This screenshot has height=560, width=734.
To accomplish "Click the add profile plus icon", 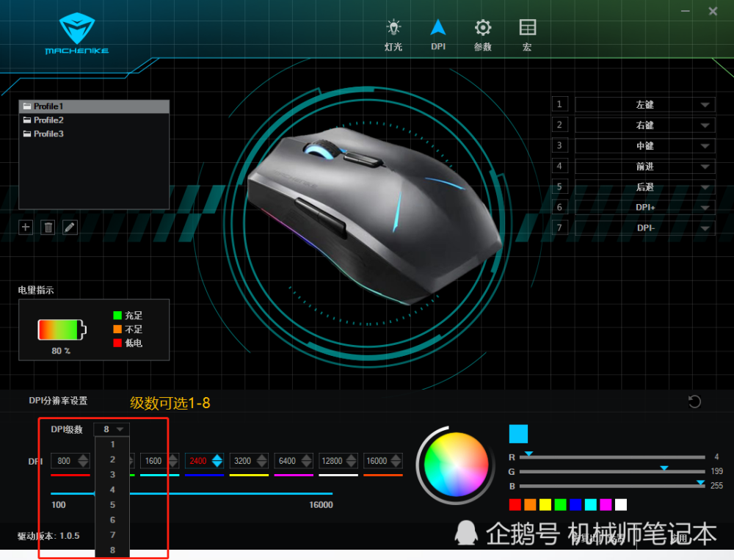I will point(26,228).
